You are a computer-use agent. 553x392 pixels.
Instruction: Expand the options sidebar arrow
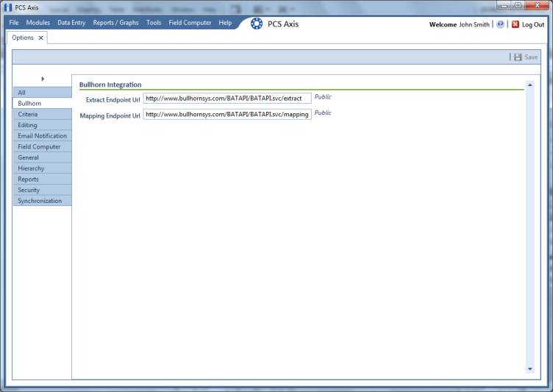43,79
